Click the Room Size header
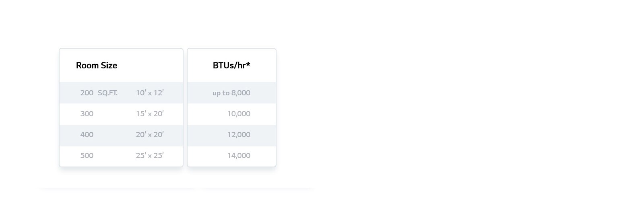The width and height of the screenshot is (644, 216). pyautogui.click(x=97, y=66)
